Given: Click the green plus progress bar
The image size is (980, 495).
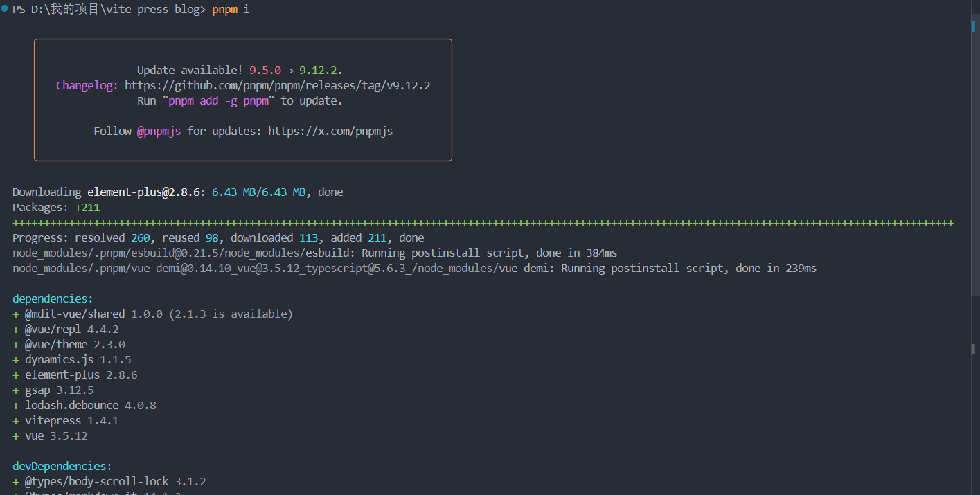Looking at the screenshot, I should (483, 223).
